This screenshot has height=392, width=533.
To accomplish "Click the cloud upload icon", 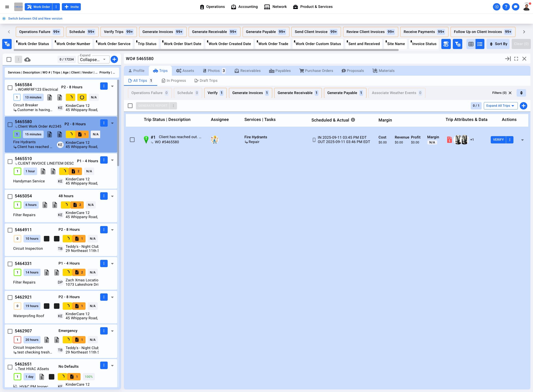I will point(27,59).
